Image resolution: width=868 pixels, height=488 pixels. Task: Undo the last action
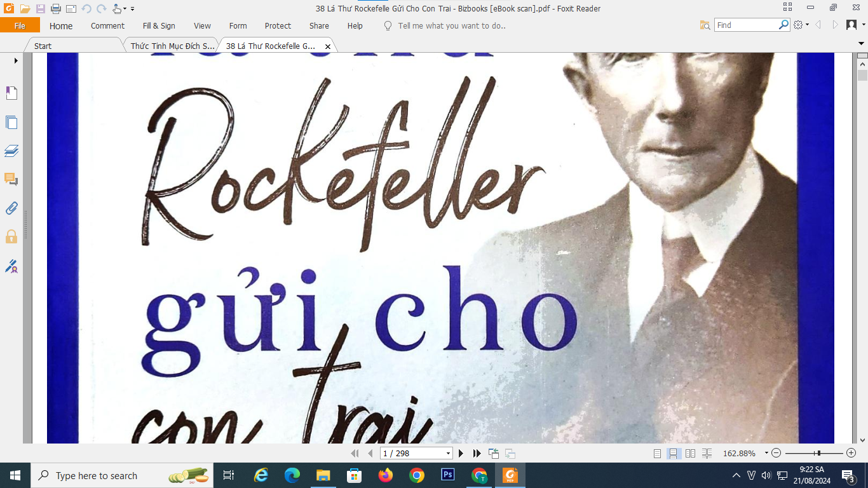(86, 9)
